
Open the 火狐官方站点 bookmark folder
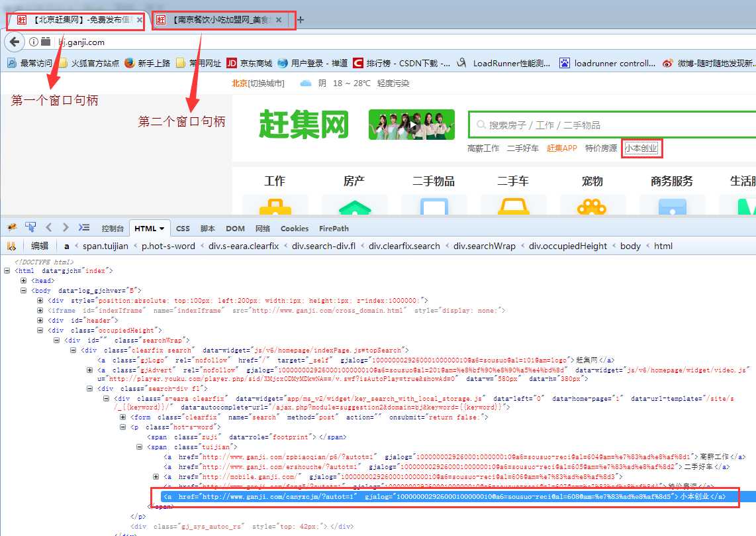[89, 63]
